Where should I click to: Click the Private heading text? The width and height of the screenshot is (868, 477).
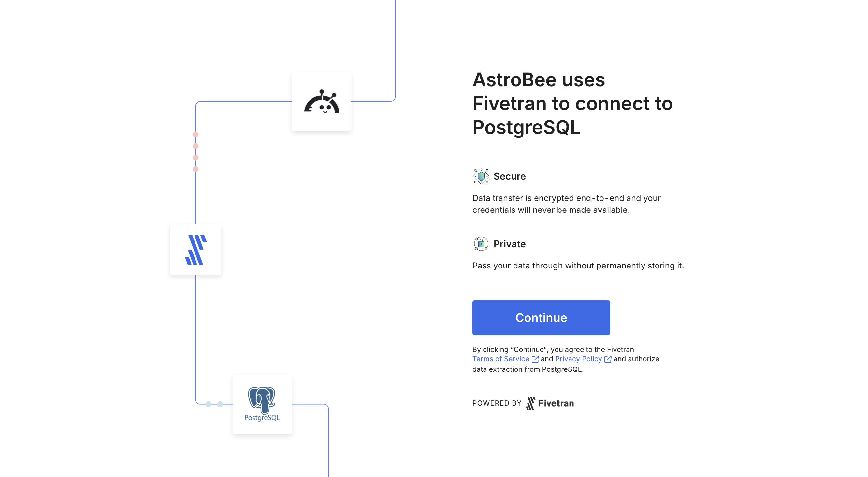click(x=510, y=244)
